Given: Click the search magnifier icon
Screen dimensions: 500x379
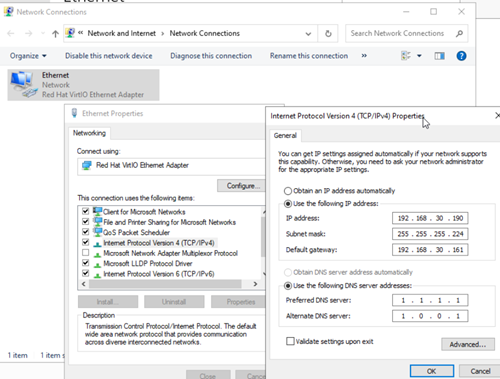Looking at the screenshot, I should (x=459, y=33).
